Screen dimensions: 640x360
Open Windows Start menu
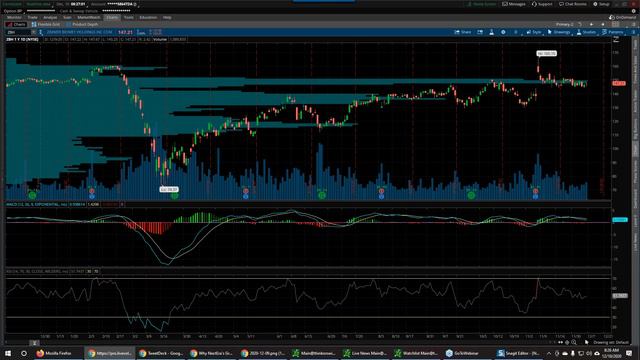pyautogui.click(x=8, y=353)
